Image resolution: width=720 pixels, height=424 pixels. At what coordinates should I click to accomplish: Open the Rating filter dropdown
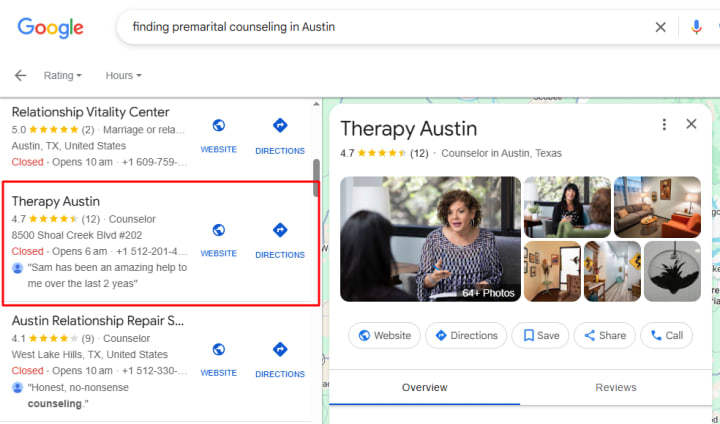62,75
